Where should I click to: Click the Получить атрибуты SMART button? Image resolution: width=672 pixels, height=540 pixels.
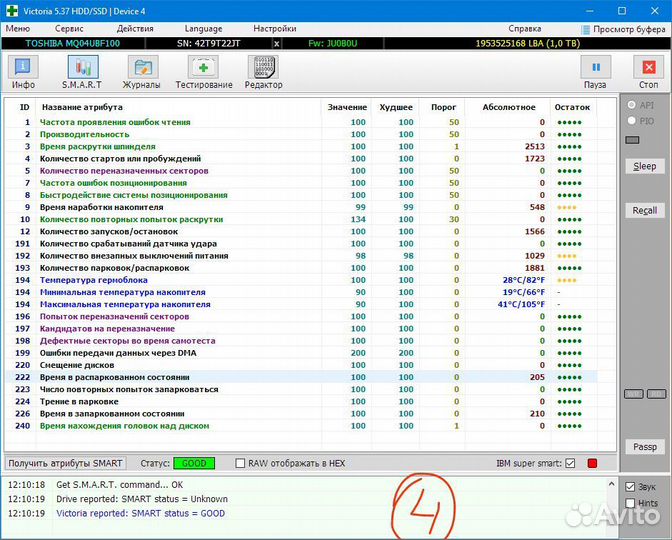coord(66,463)
